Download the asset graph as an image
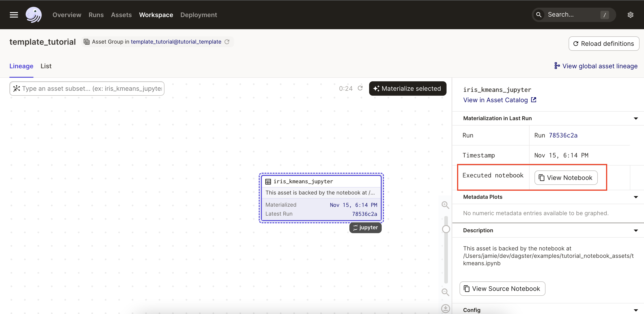Viewport: 644px width, 314px height. pos(445,308)
